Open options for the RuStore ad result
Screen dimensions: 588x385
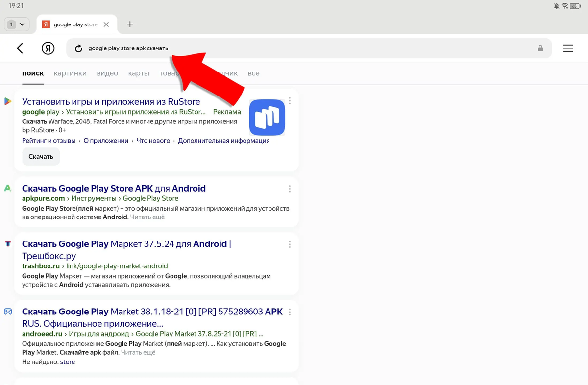[x=290, y=101]
